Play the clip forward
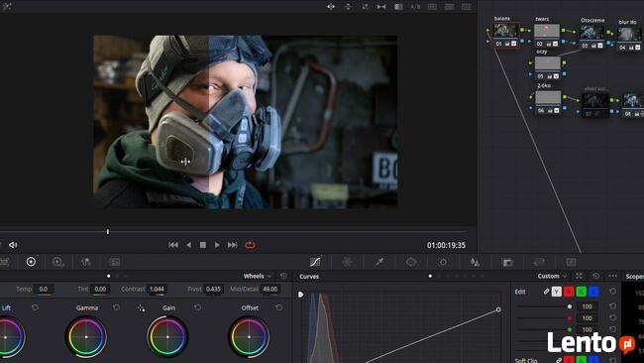Viewport: 644px width, 363px height. click(217, 245)
